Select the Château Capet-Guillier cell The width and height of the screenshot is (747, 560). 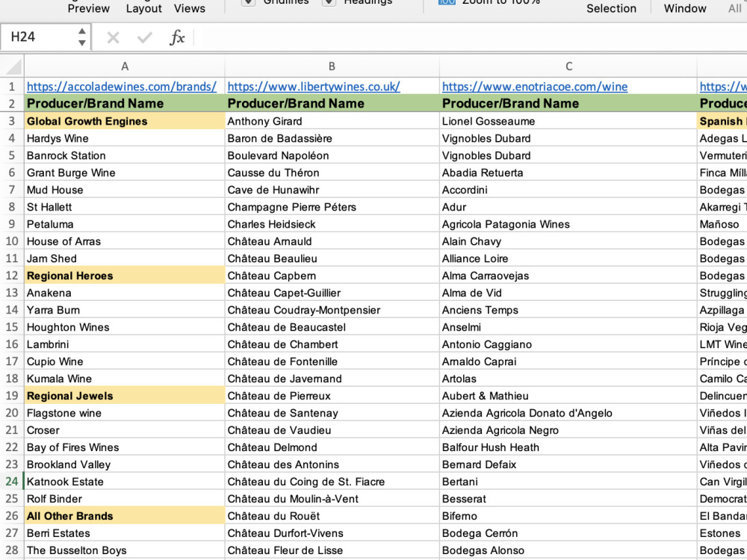[332, 293]
